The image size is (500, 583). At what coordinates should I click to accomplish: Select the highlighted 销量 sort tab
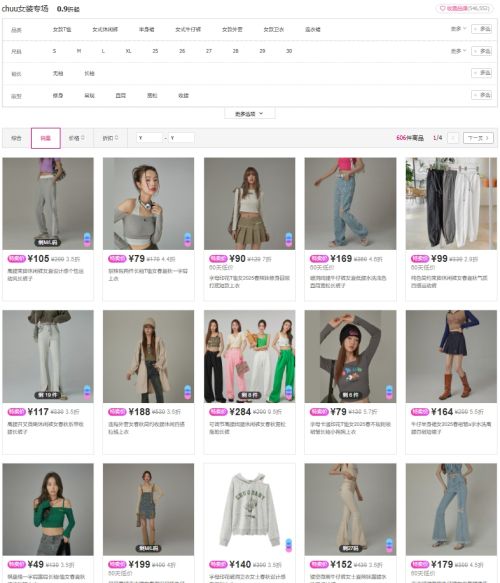pos(46,138)
